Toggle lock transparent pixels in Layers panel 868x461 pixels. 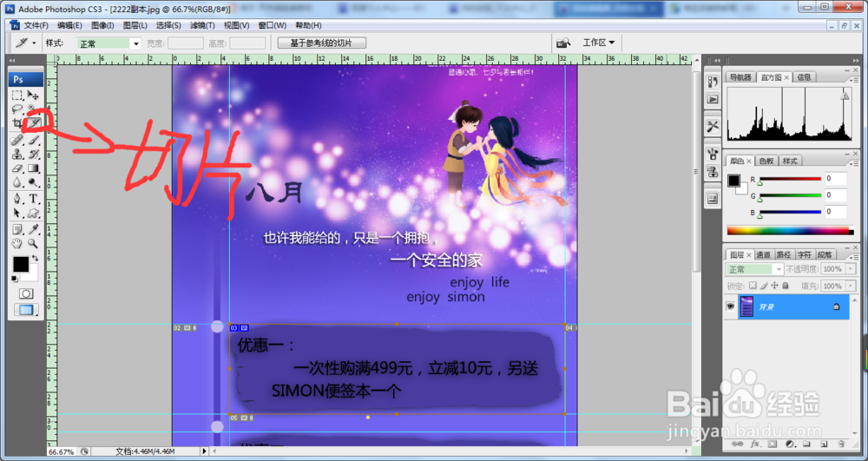[x=753, y=286]
